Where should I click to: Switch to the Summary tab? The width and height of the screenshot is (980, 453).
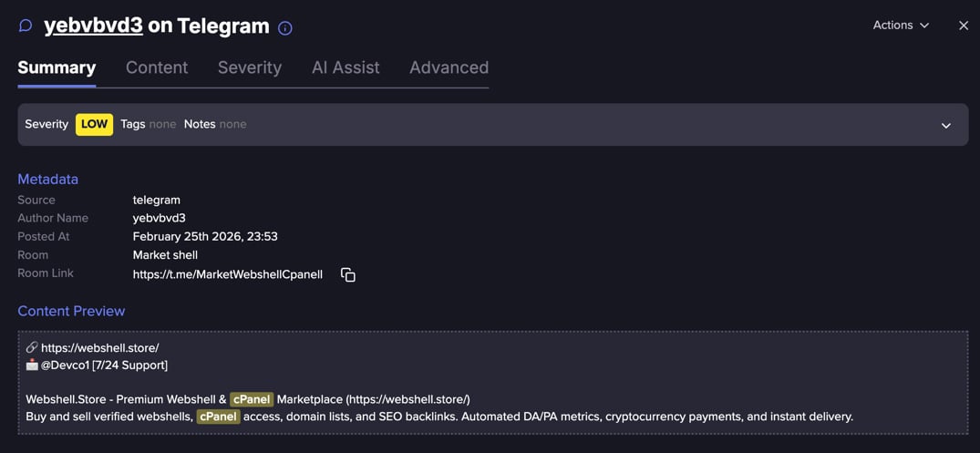point(57,67)
